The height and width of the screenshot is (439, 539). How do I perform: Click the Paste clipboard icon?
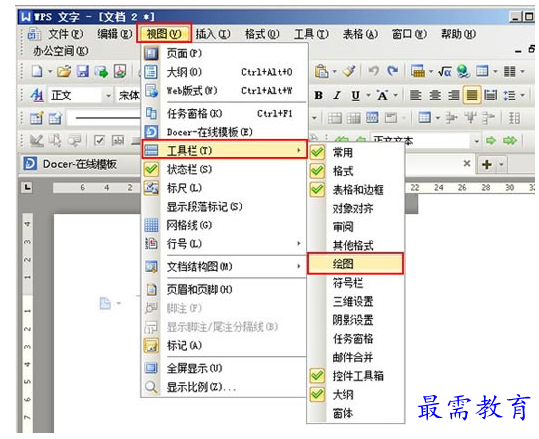(321, 72)
